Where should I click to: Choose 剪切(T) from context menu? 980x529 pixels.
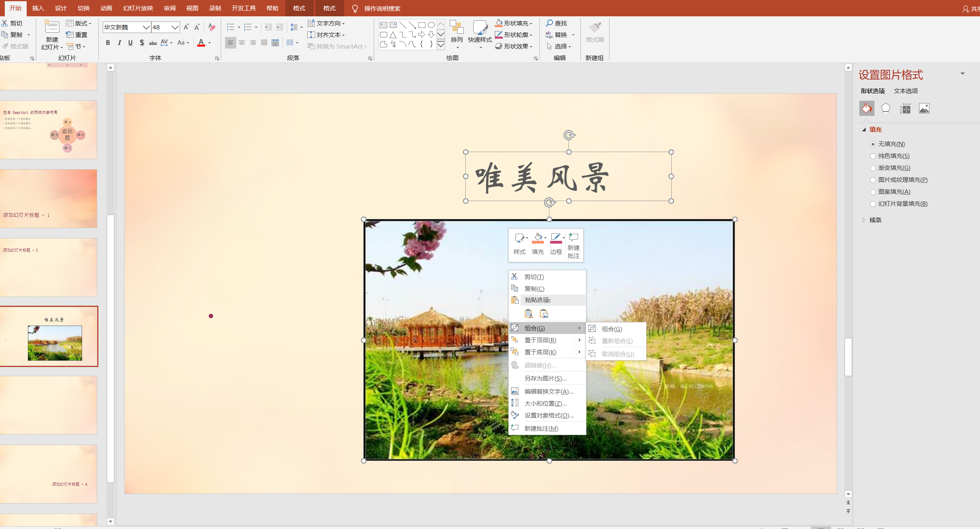point(547,277)
